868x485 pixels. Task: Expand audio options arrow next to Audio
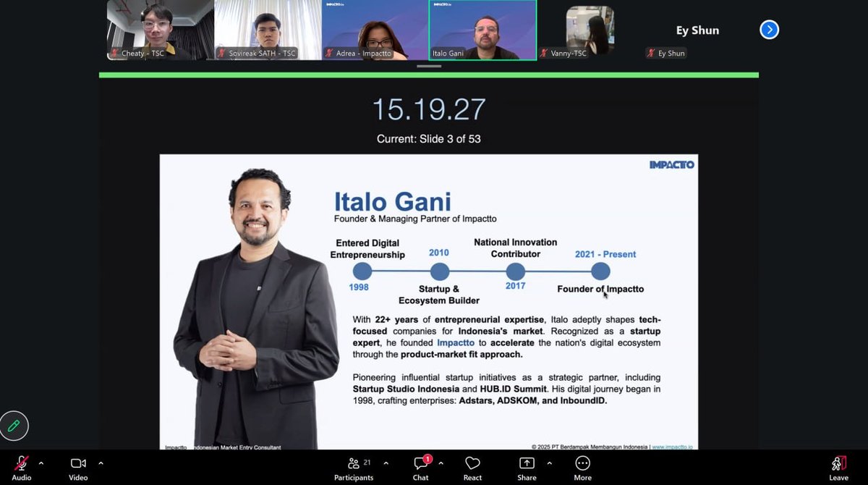pyautogui.click(x=41, y=463)
